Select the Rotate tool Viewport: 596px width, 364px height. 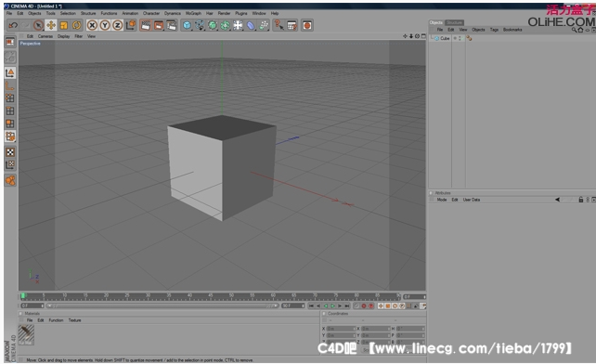point(76,25)
